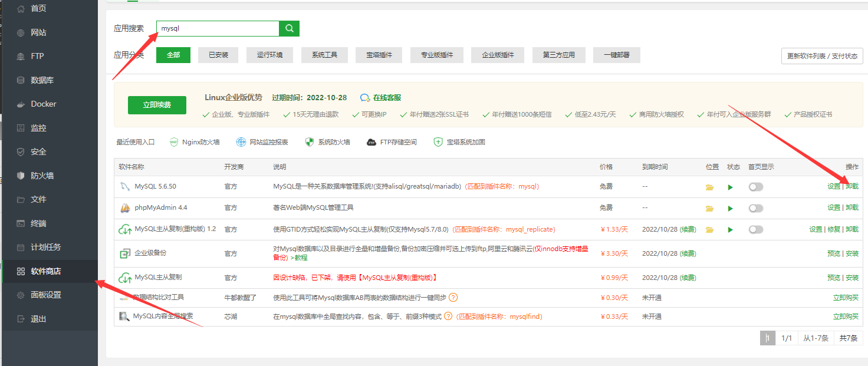Select the 专业版插件 category tab
This screenshot has width=868, height=366.
(437, 55)
